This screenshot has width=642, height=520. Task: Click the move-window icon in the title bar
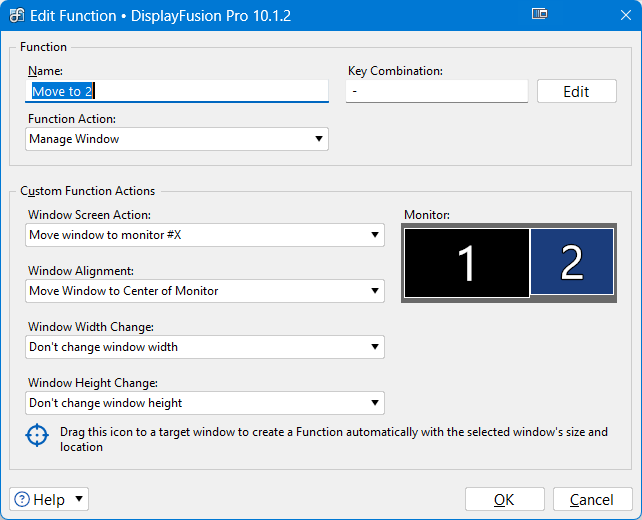(539, 14)
